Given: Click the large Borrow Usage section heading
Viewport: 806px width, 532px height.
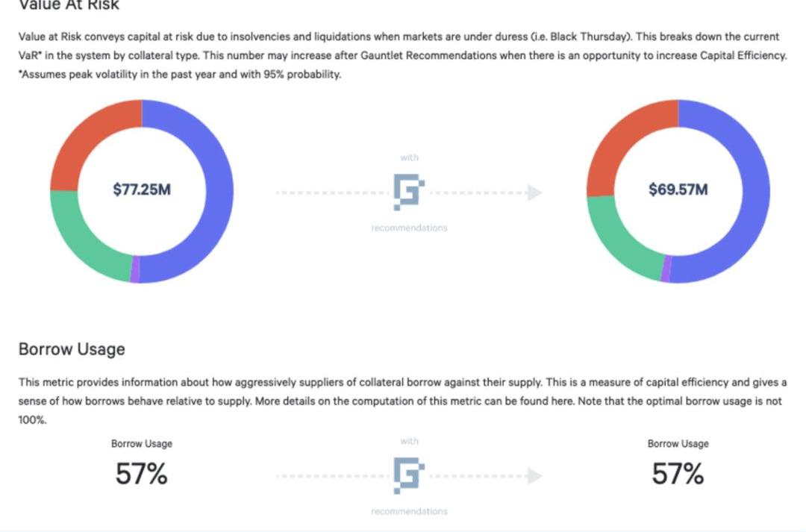Looking at the screenshot, I should (72, 349).
